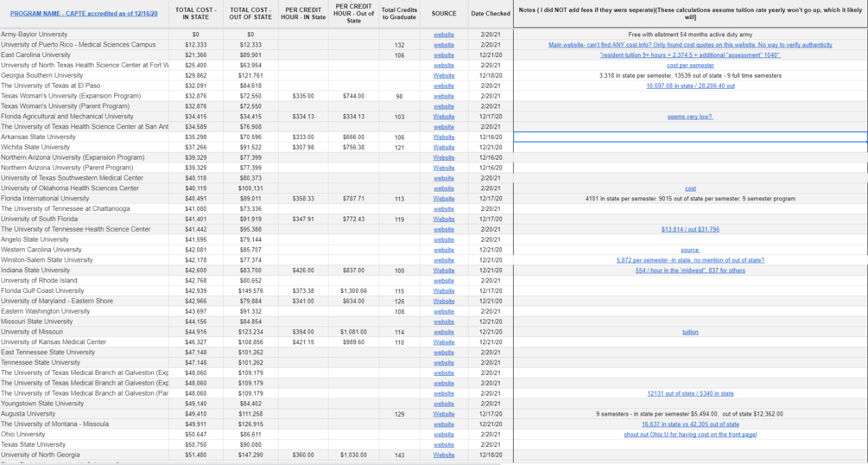The height and width of the screenshot is (465, 868).
Task: Select the empty notes cell for Arkansas State University
Action: [690, 137]
